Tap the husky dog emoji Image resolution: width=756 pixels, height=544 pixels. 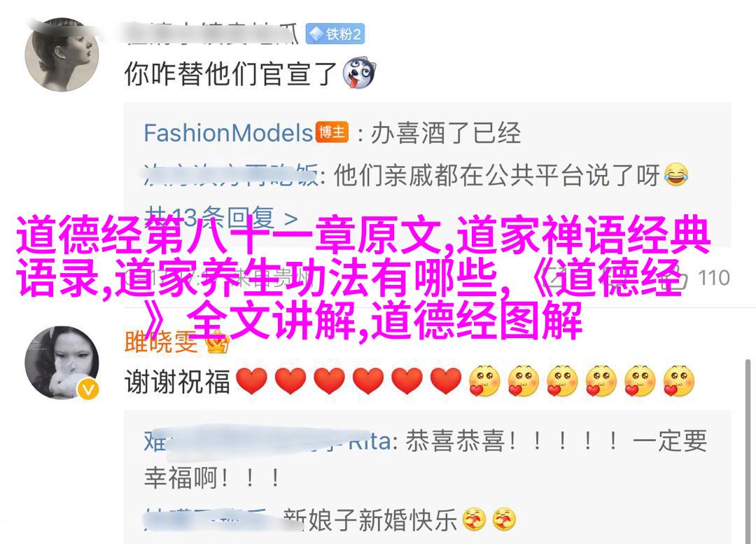[x=358, y=74]
